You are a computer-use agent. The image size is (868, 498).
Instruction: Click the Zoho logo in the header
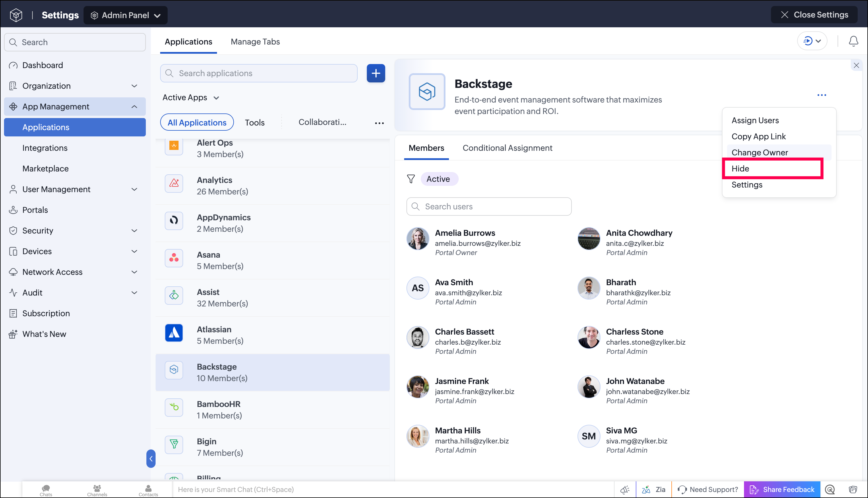tap(16, 15)
